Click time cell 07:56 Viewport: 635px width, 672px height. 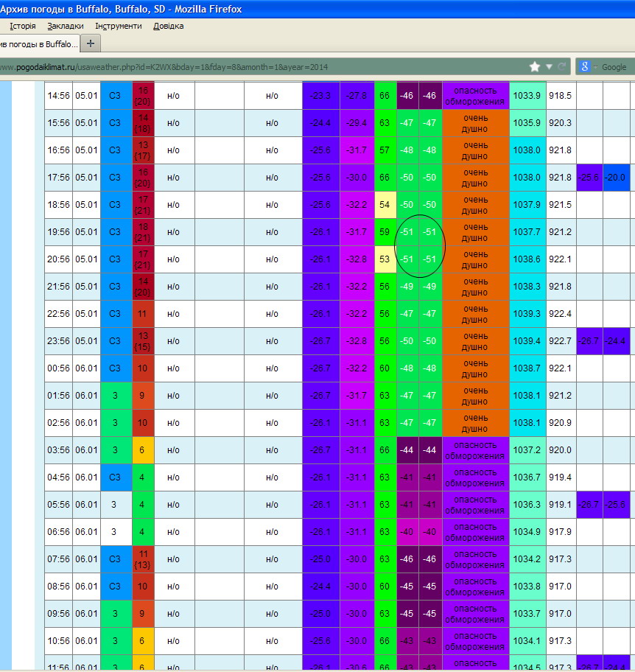[58, 559]
